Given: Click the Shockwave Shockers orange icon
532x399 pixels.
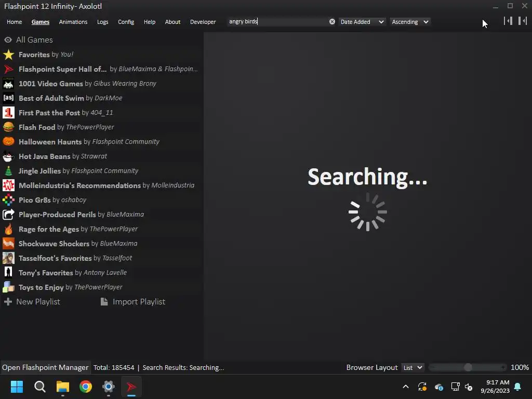Looking at the screenshot, I should [8, 244].
